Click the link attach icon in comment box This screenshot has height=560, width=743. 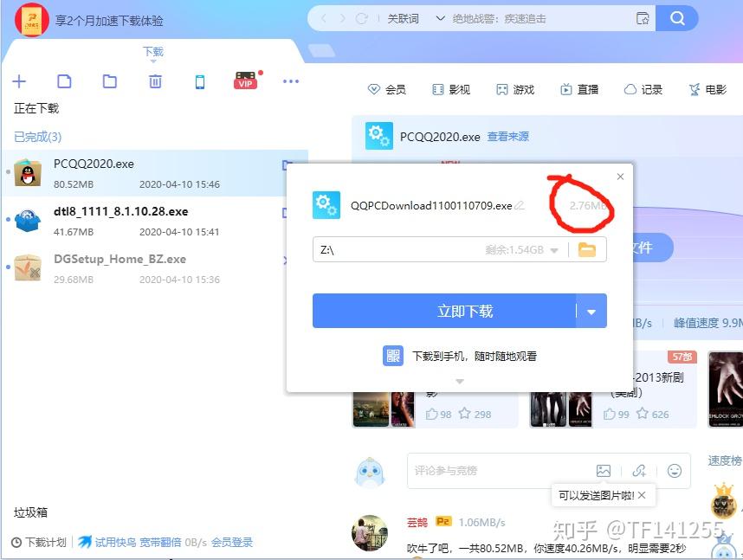(x=639, y=471)
